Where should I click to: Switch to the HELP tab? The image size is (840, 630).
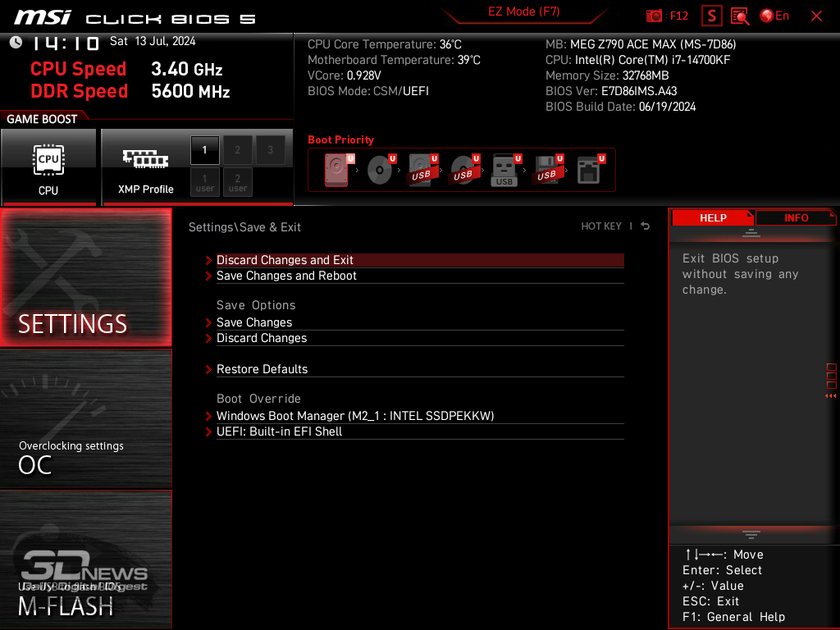[x=713, y=217]
